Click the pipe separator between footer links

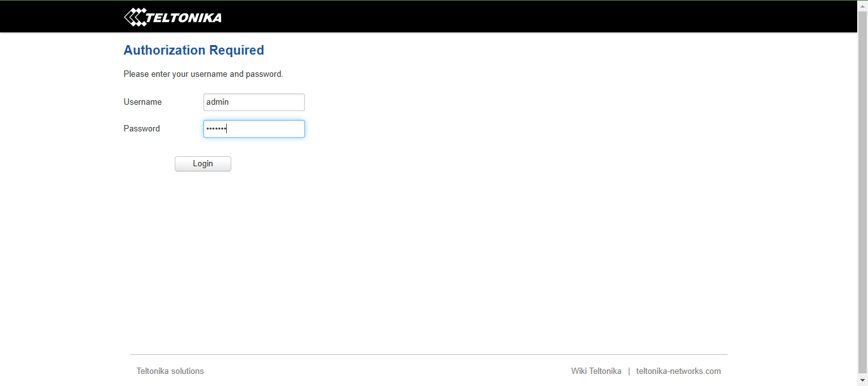coord(629,371)
